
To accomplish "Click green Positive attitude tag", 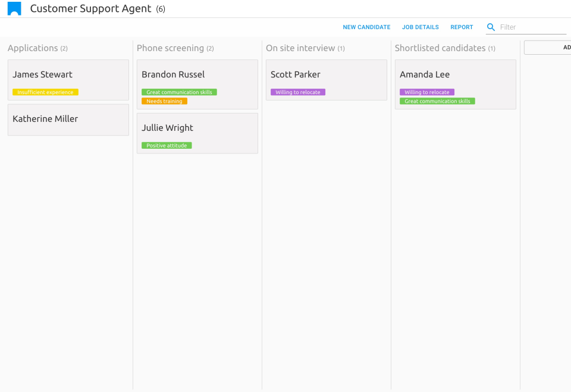I will (x=167, y=146).
